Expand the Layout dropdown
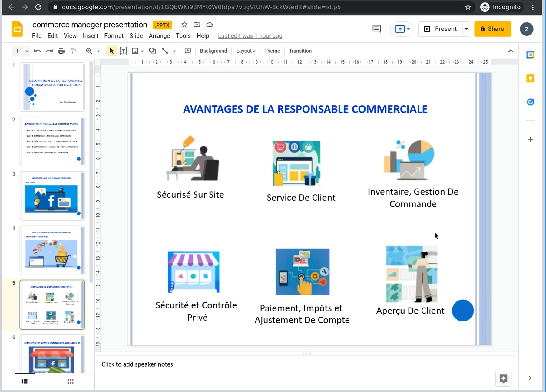 246,51
